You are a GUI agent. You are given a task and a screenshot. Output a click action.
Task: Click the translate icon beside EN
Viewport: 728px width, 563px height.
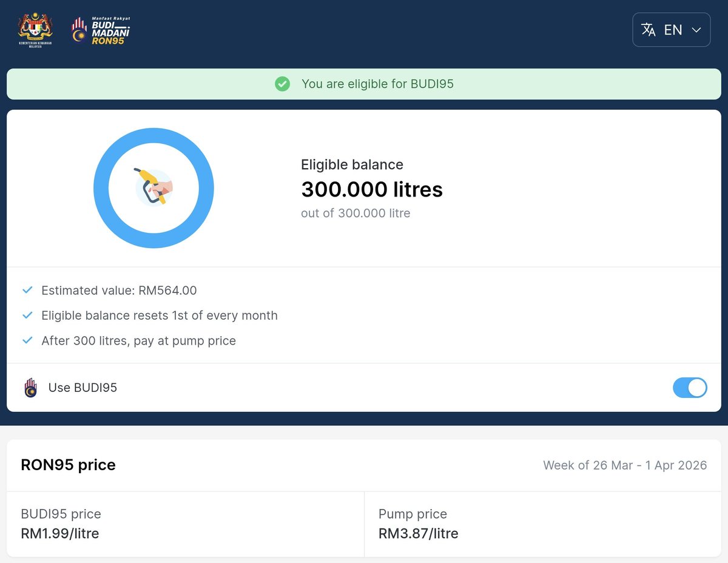click(649, 30)
